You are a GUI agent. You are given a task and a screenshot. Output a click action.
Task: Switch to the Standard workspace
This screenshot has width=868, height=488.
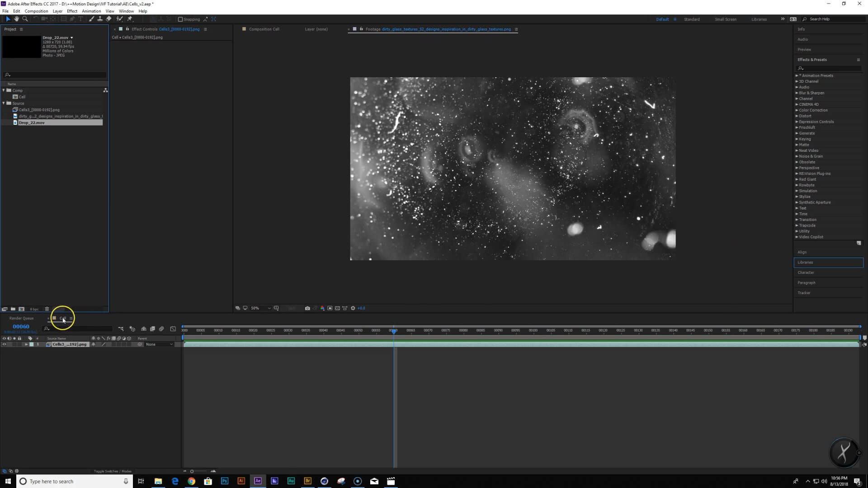pyautogui.click(x=692, y=19)
